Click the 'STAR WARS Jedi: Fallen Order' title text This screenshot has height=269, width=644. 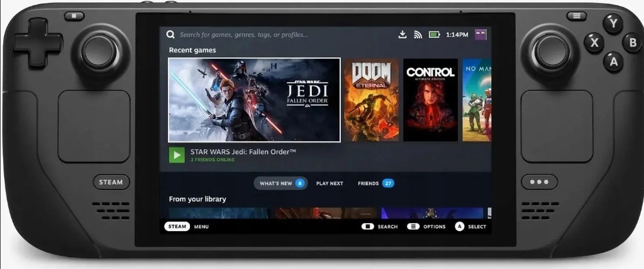pos(243,152)
